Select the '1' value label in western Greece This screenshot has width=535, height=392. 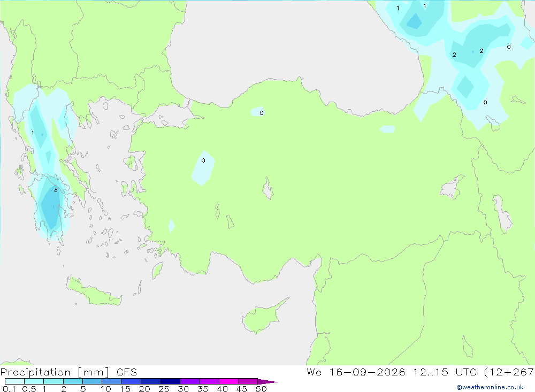point(33,133)
